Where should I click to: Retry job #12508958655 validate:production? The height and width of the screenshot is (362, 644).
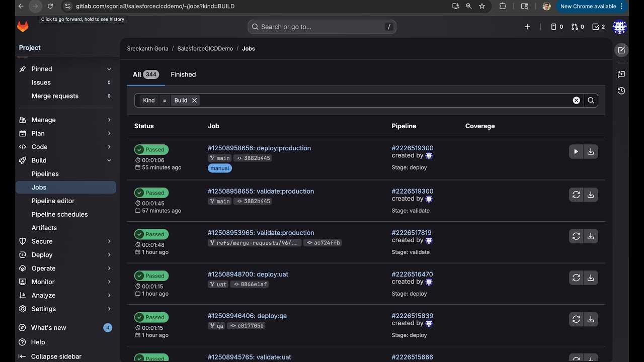(x=576, y=195)
